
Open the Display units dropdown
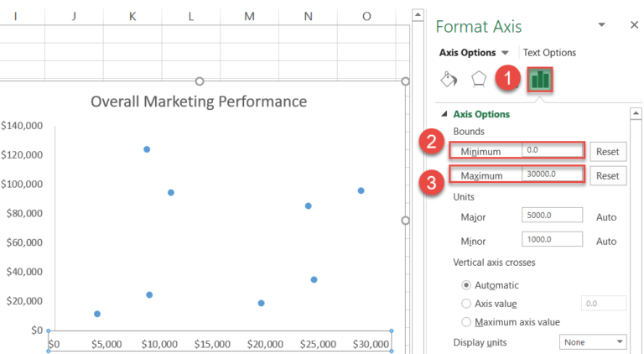[593, 342]
